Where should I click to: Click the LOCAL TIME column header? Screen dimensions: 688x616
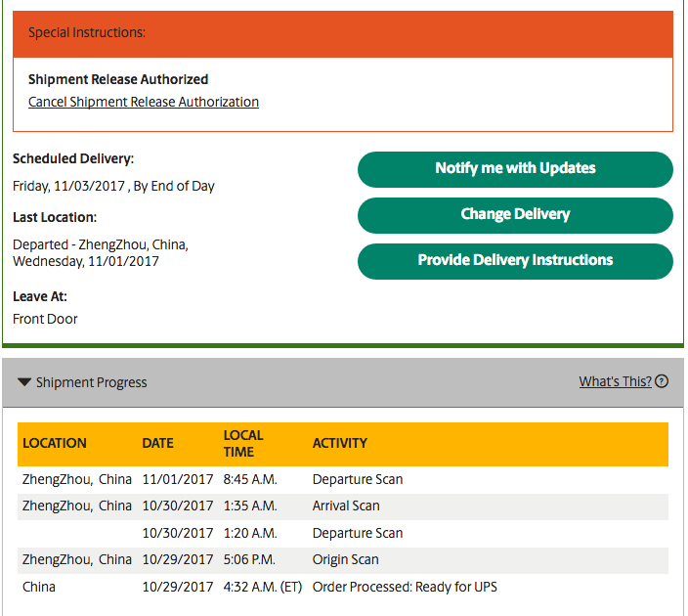(x=243, y=444)
